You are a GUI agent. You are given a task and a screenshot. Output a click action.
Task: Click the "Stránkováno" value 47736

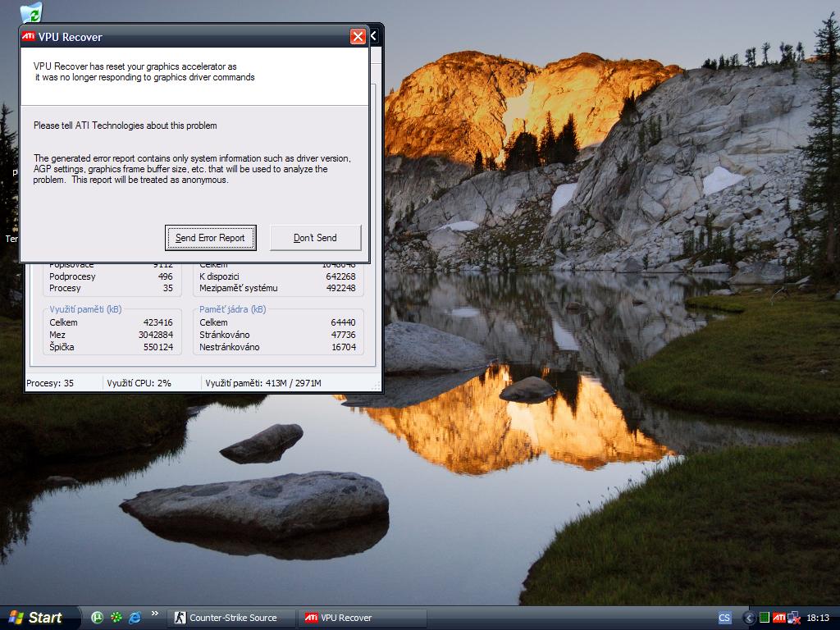click(344, 335)
